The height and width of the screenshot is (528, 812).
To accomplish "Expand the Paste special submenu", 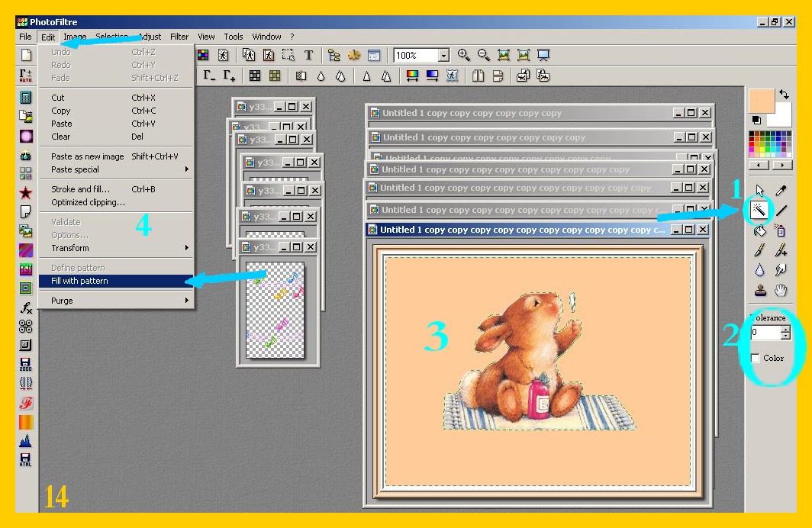I will [x=118, y=169].
